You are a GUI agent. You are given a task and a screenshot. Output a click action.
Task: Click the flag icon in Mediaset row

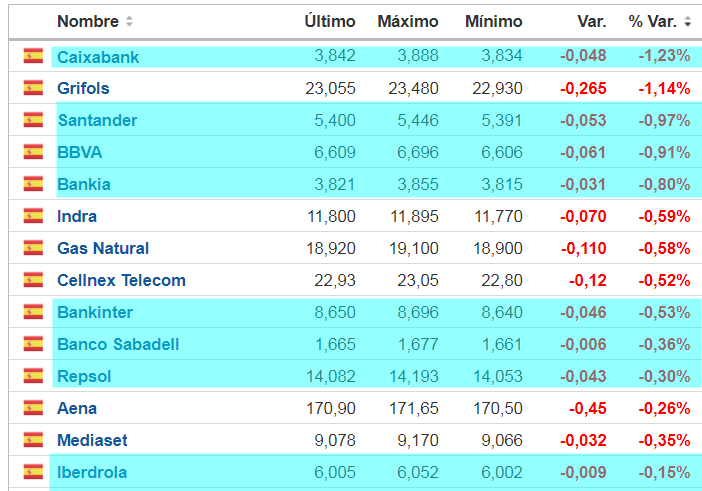pyautogui.click(x=34, y=440)
